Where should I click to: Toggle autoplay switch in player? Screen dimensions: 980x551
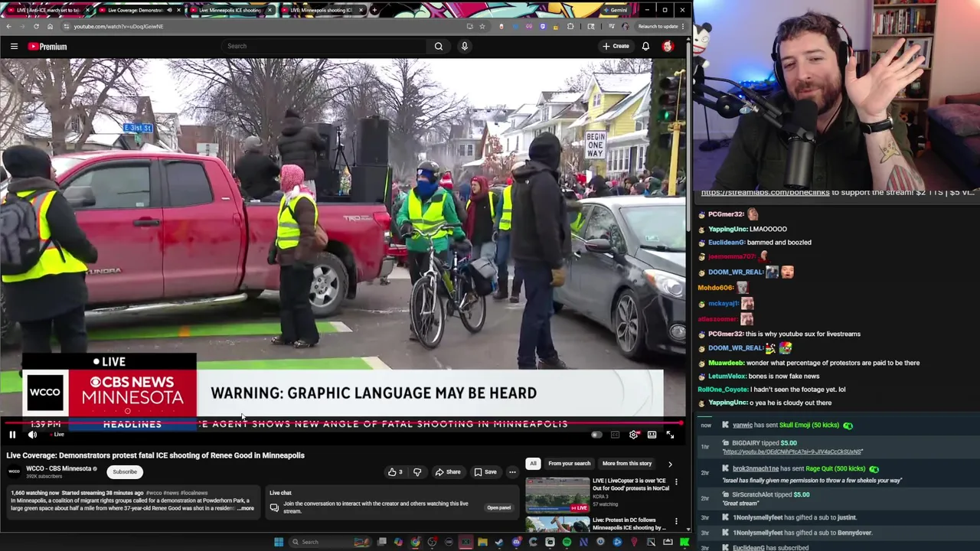tap(596, 435)
